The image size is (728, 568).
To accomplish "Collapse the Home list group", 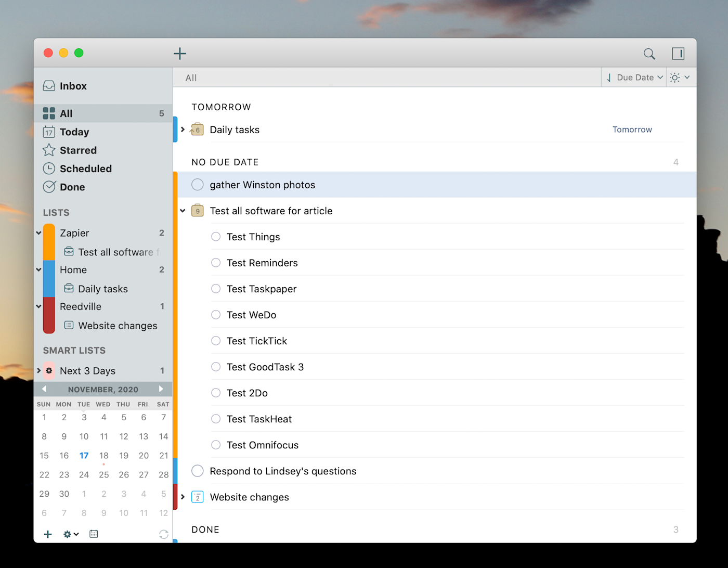I will point(38,269).
